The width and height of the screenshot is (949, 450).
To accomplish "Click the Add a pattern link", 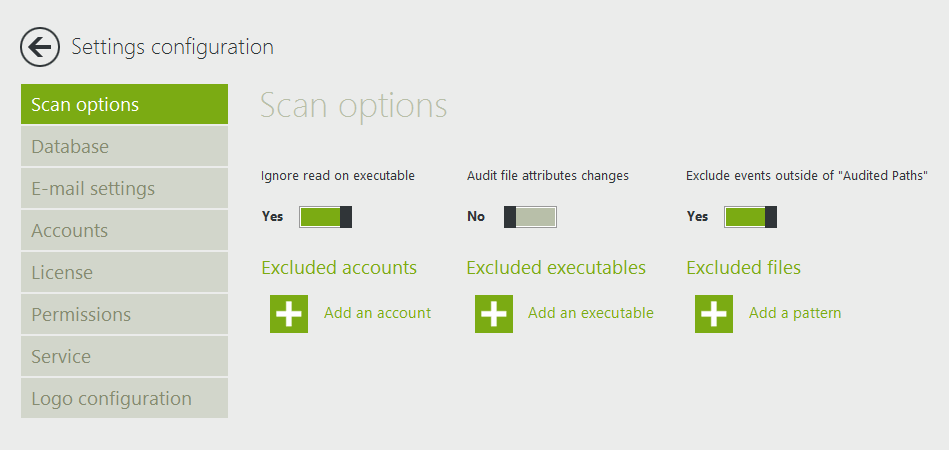I will pyautogui.click(x=795, y=313).
